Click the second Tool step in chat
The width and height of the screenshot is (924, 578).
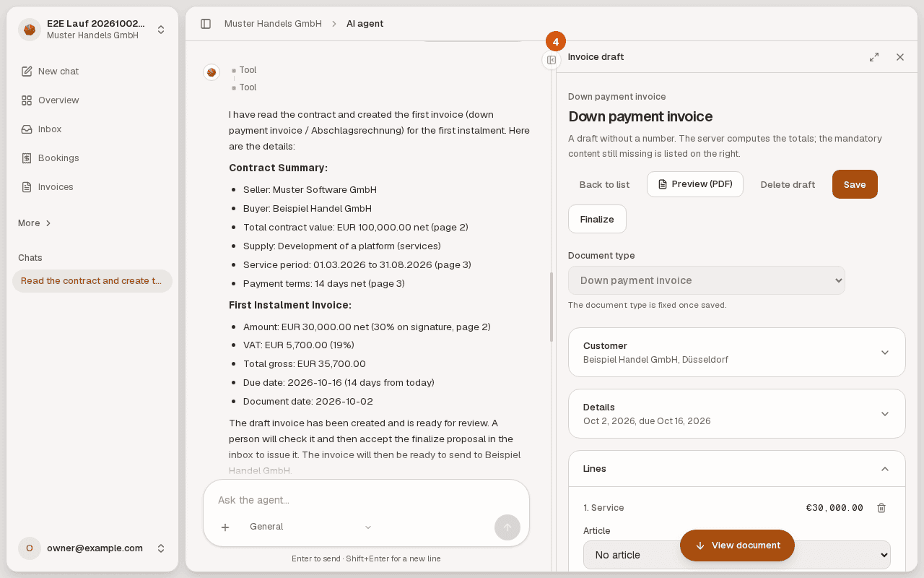tap(248, 87)
